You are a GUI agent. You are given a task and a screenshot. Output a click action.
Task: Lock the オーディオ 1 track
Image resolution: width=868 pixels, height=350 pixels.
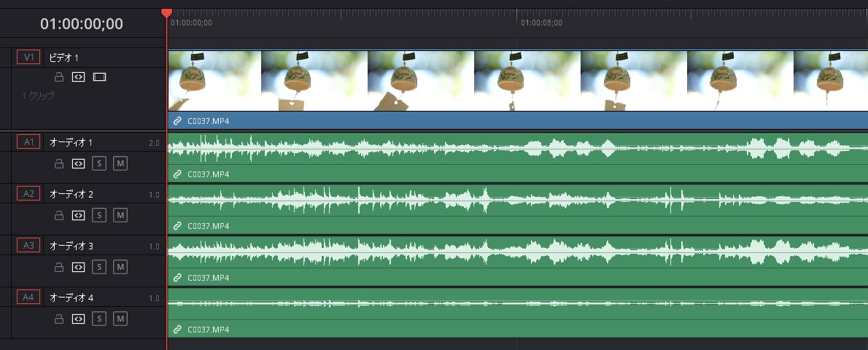[60, 163]
